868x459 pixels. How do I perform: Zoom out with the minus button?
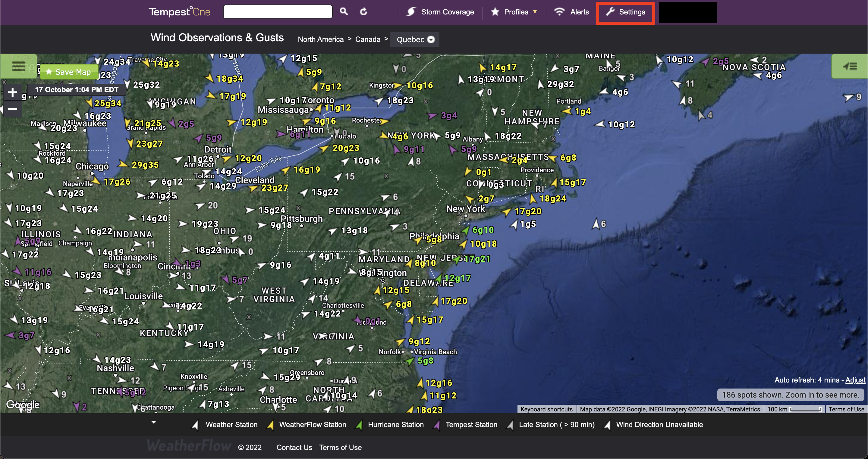coord(12,109)
